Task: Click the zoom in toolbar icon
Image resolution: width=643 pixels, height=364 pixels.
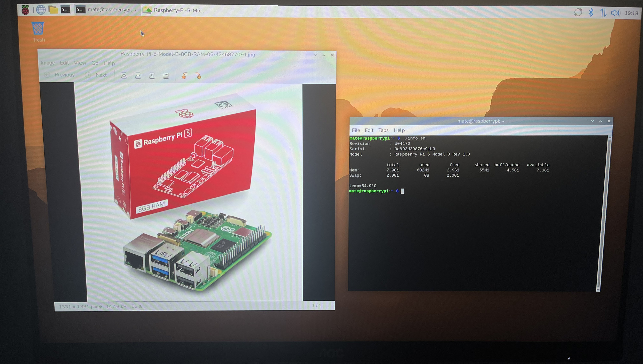Action: tap(124, 76)
